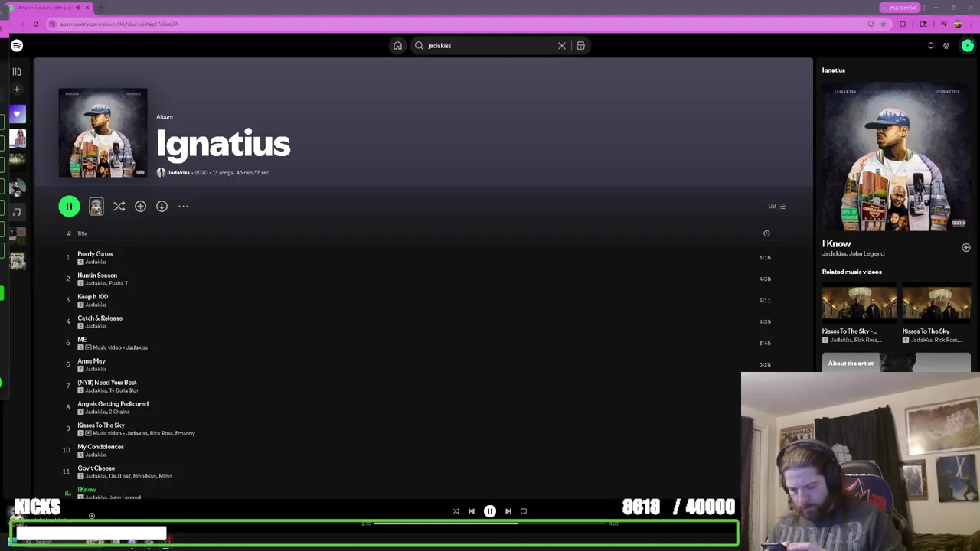Screen dimensions: 980x551
Task: Skip to next track
Action: tap(508, 511)
